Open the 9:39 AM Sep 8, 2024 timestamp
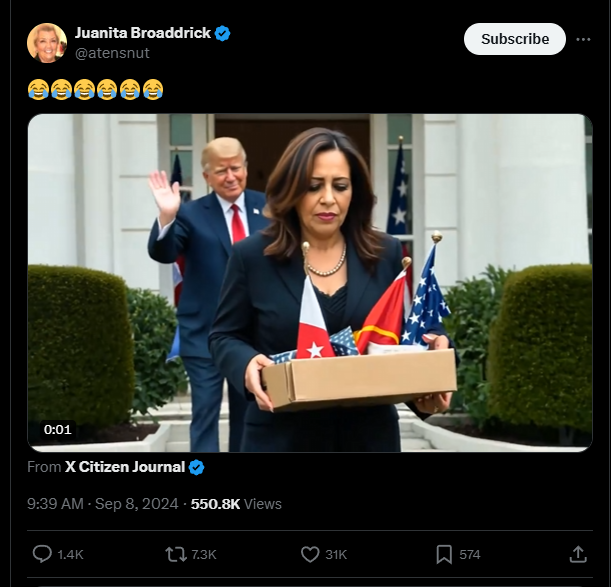 pos(102,504)
